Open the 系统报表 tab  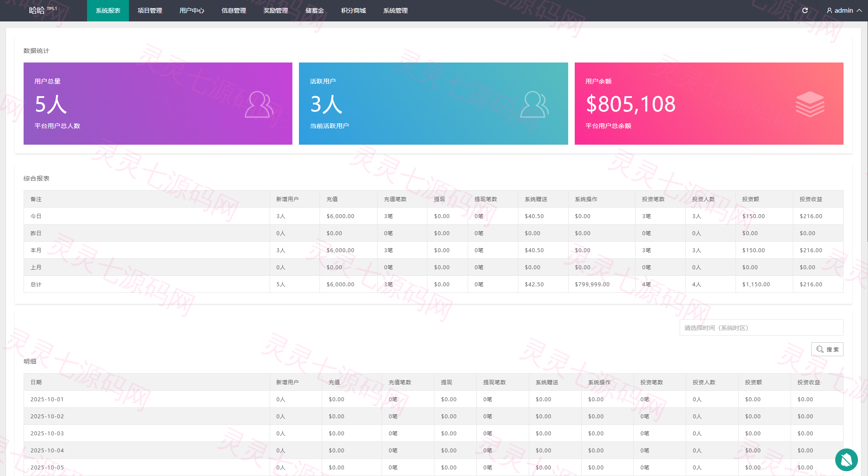coord(108,10)
